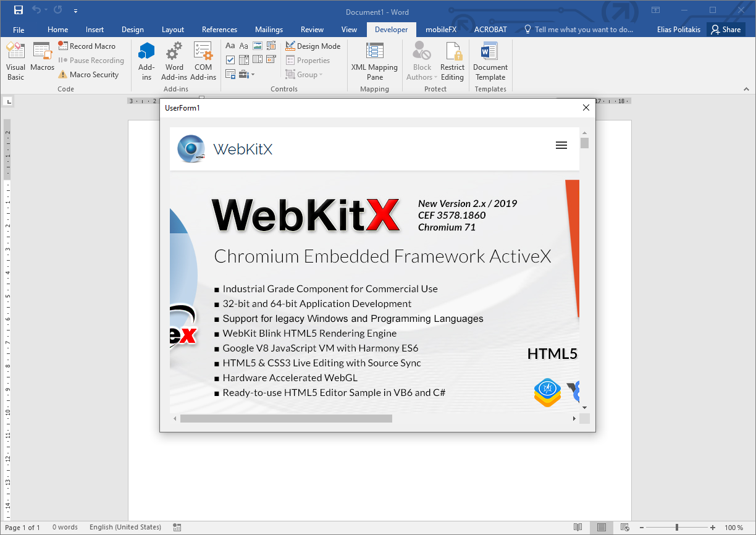Open Document Template dialog

(x=490, y=62)
